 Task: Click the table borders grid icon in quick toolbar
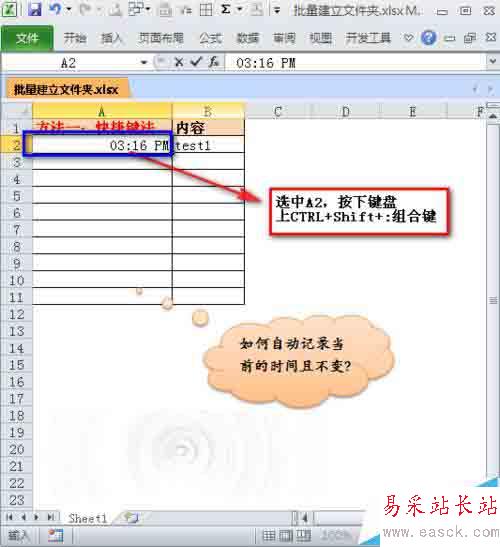click(206, 10)
